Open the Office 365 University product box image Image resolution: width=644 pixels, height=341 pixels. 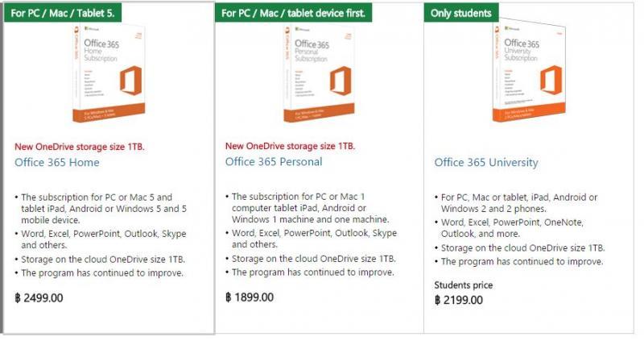530,71
